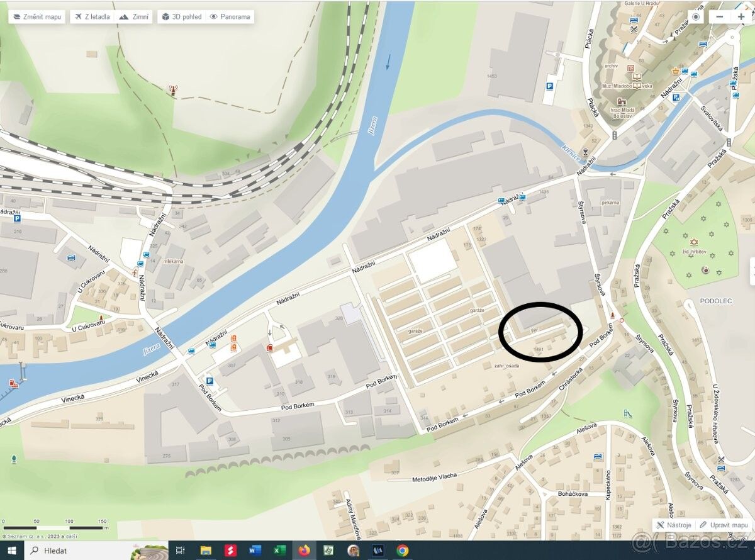Switch to 3D pohled view
Viewport: 755px width, 560px height.
point(182,17)
